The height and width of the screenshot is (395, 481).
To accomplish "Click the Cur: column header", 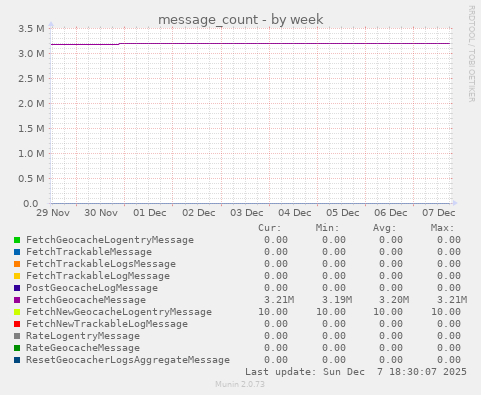I will 270,228.
